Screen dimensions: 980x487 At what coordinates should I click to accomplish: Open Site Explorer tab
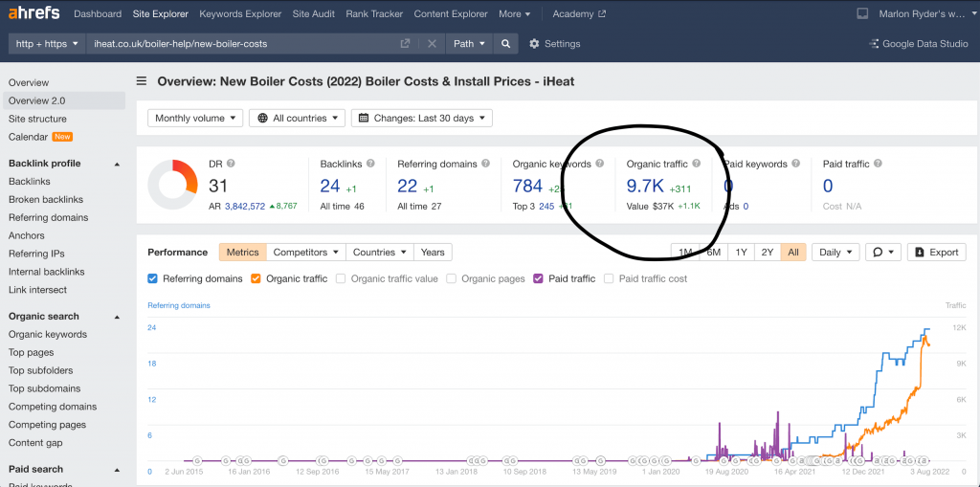point(161,13)
